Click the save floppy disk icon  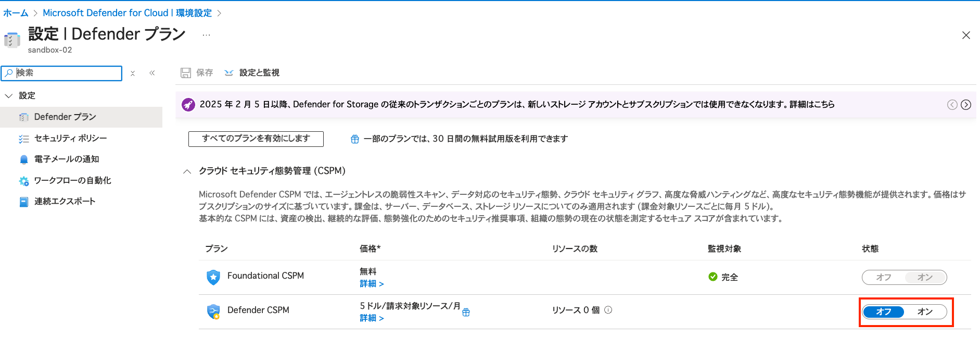coord(186,73)
